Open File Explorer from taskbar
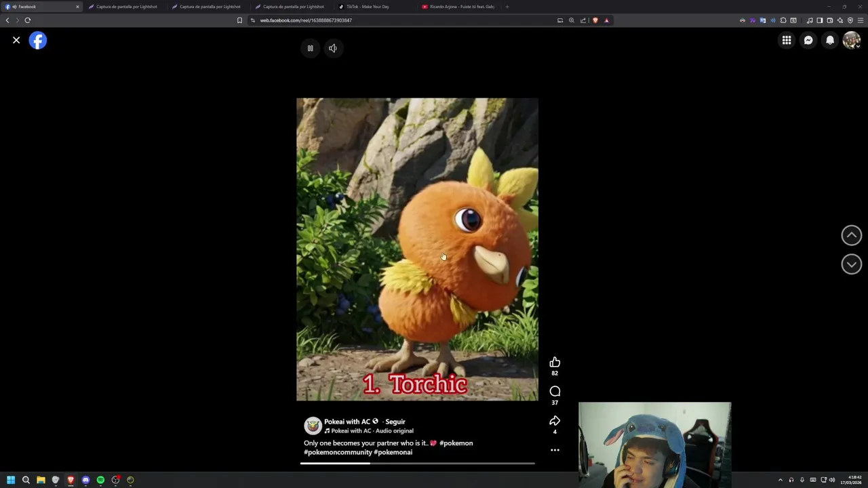The width and height of the screenshot is (868, 488). 41,480
